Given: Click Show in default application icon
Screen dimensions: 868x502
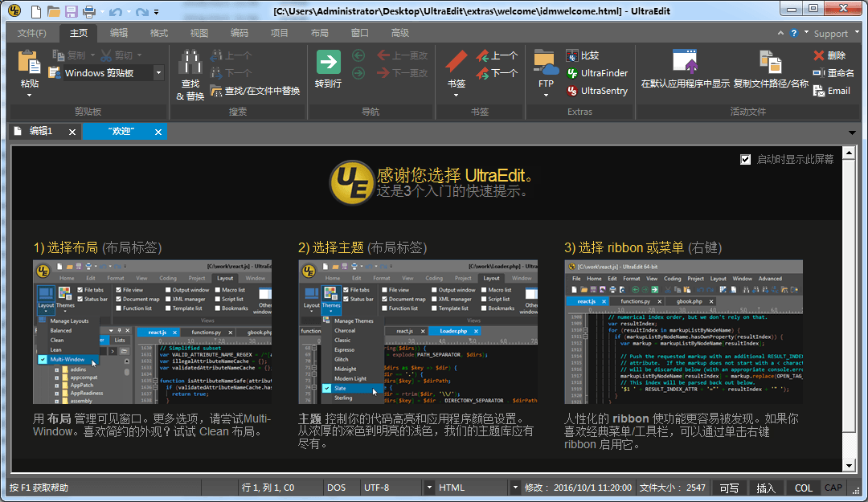Looking at the screenshot, I should [x=685, y=63].
